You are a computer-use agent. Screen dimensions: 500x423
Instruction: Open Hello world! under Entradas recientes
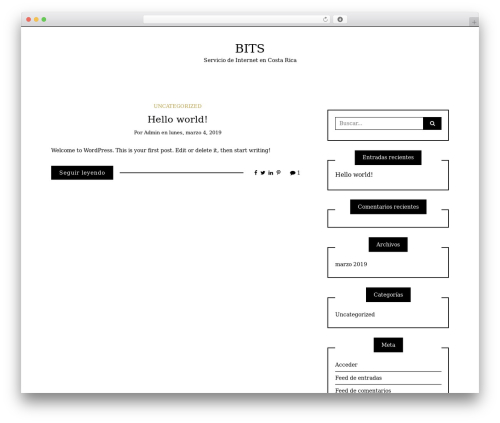354,175
